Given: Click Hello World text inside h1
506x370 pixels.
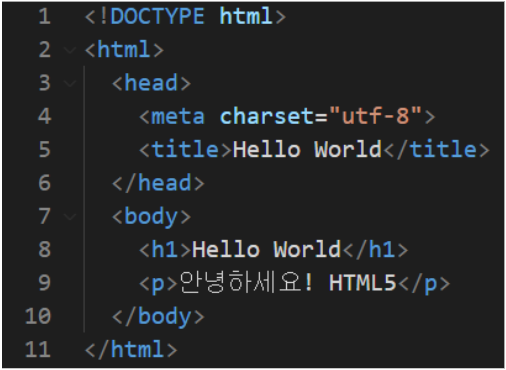Looking at the screenshot, I should tap(266, 250).
